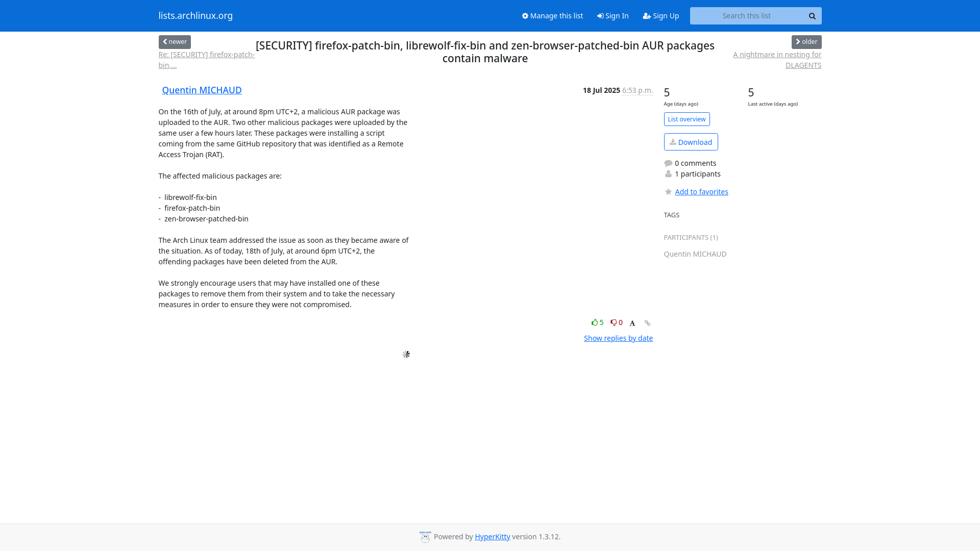Click the loading spinner below the message
This screenshot has height=551, width=980.
pos(406,355)
